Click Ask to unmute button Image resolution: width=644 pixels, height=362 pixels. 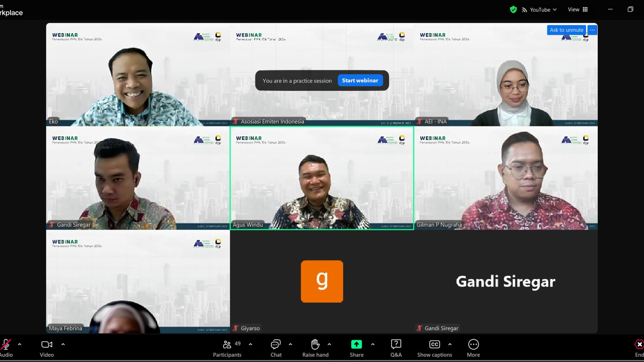[x=567, y=30]
